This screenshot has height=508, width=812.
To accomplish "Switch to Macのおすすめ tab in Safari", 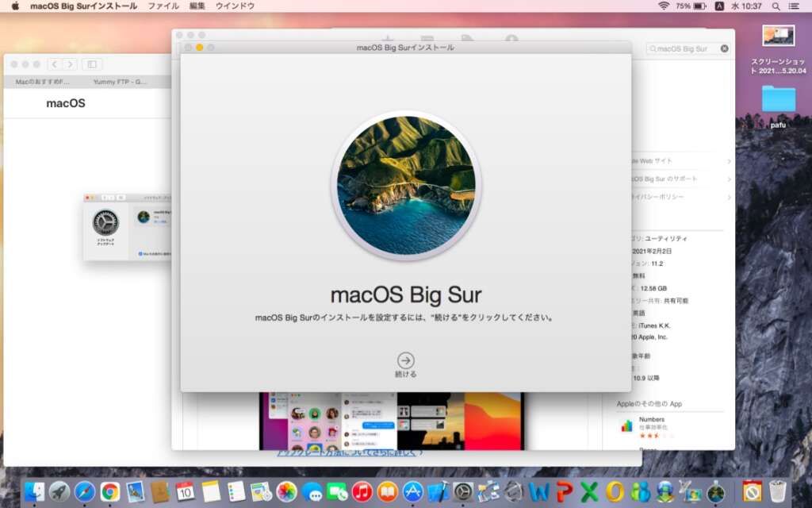I will pyautogui.click(x=43, y=82).
